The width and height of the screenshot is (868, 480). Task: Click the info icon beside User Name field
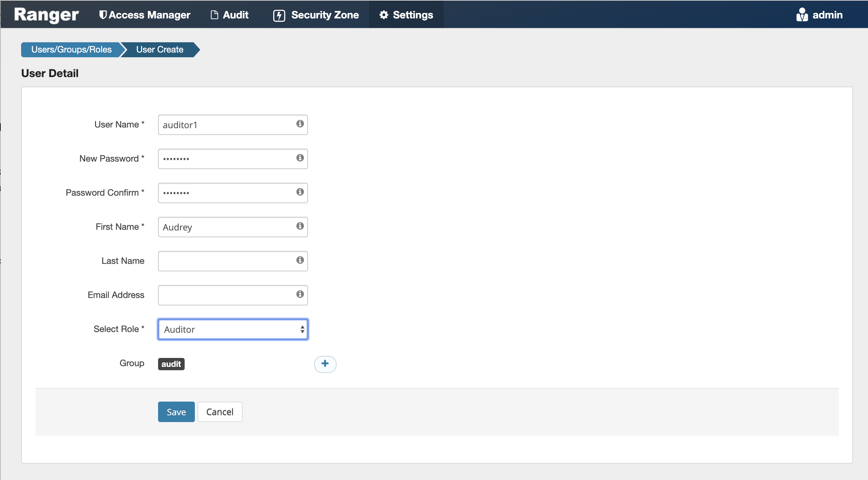coord(300,124)
